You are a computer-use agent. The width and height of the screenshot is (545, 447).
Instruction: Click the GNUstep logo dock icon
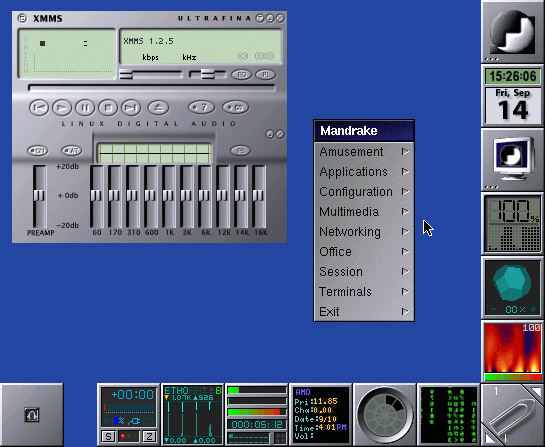click(513, 32)
